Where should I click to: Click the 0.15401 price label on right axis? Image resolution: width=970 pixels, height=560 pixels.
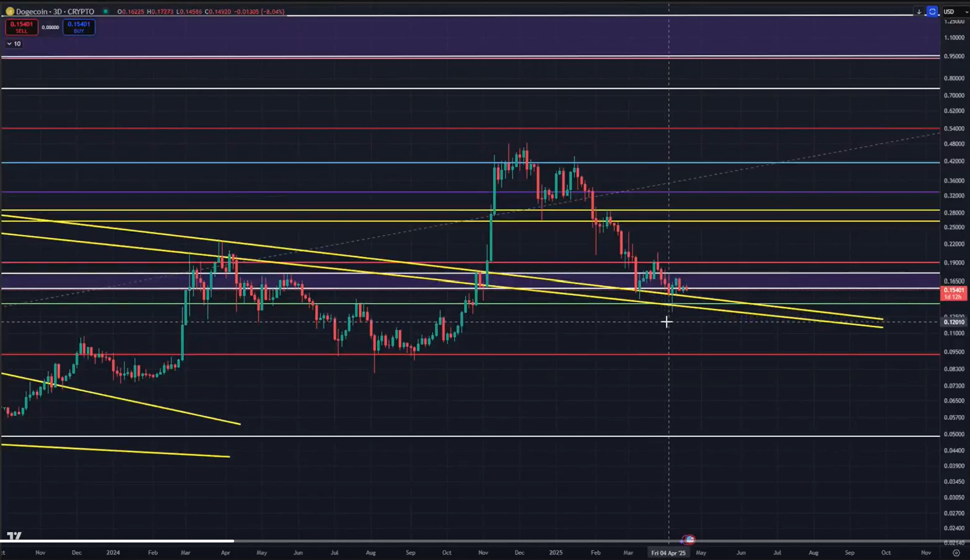pyautogui.click(x=954, y=290)
